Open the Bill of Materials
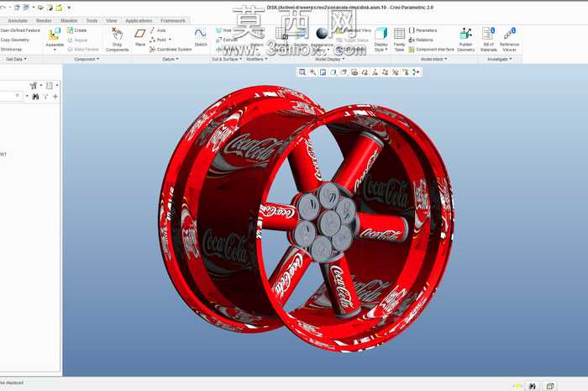The height and width of the screenshot is (391, 588). [489, 39]
